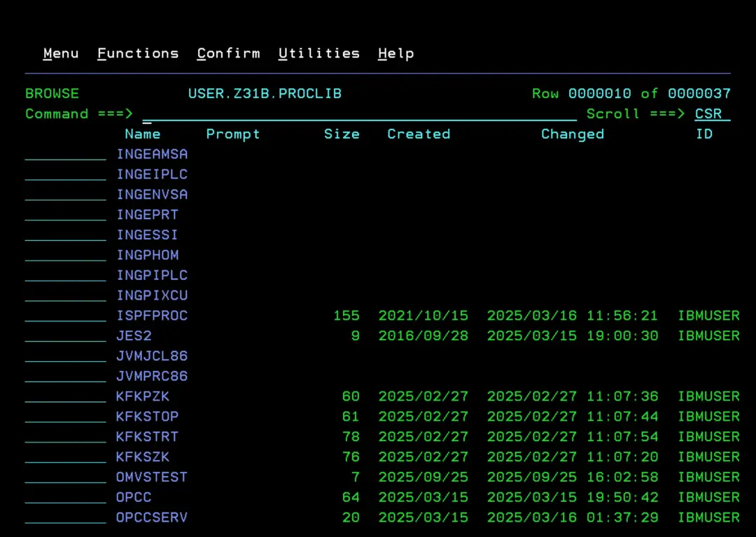Viewport: 756px width, 537px height.
Task: Click IBMUSER ID in OPCCSERV row
Action: point(708,517)
